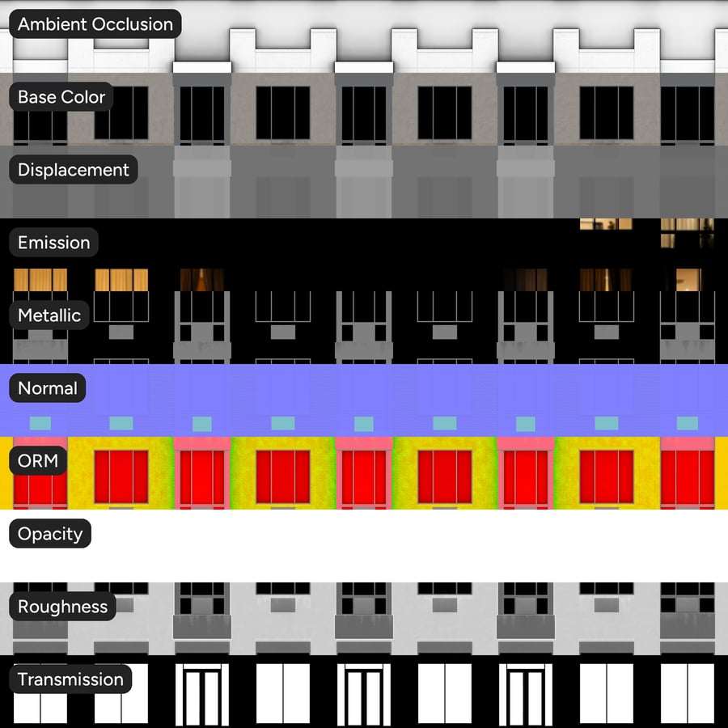Select the Transmission label
Image resolution: width=728 pixels, height=728 pixels.
point(70,679)
